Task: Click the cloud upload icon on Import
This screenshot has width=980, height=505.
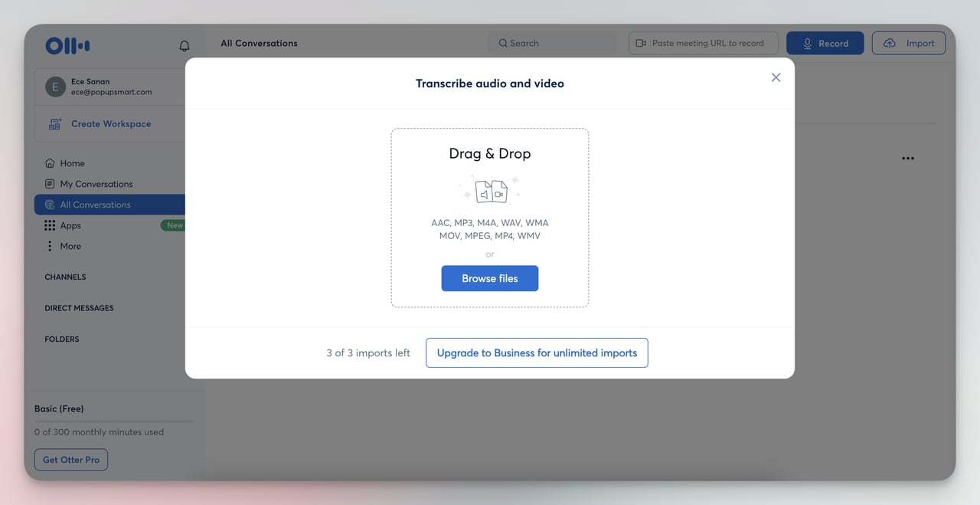Action: click(889, 44)
